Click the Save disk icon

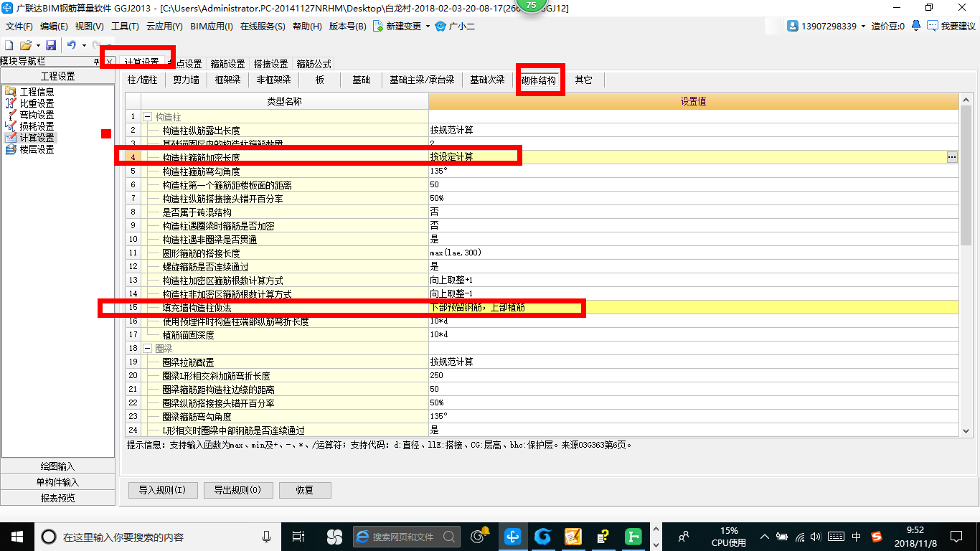pos(52,45)
